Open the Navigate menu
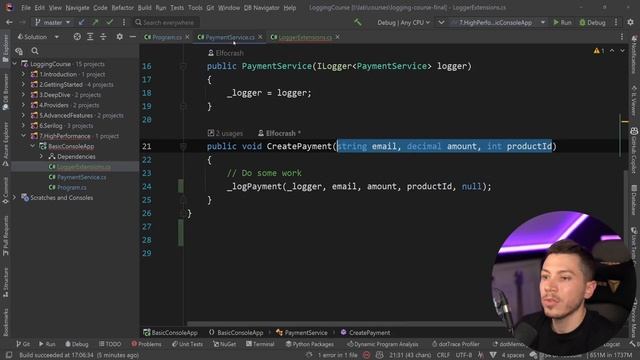Image resolution: width=640 pixels, height=360 pixels. [x=77, y=8]
